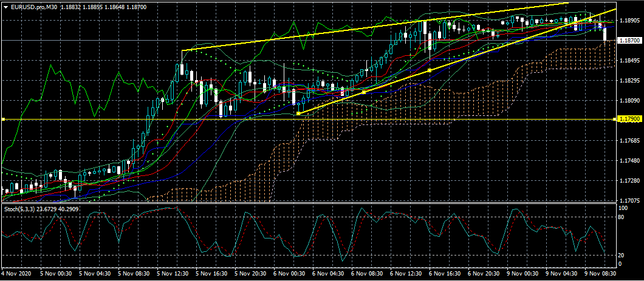
Task: Click the Stochastic scale value 100
Action: 625,208
